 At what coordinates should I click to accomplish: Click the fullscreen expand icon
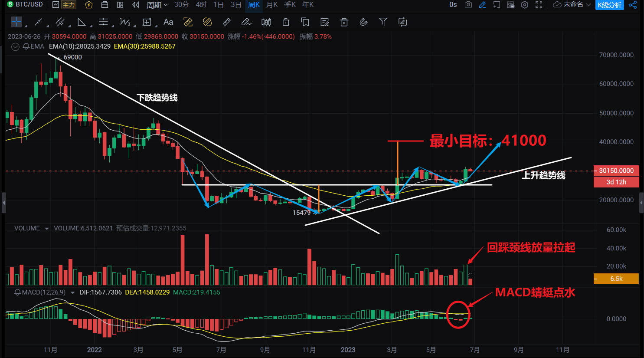[x=539, y=5]
